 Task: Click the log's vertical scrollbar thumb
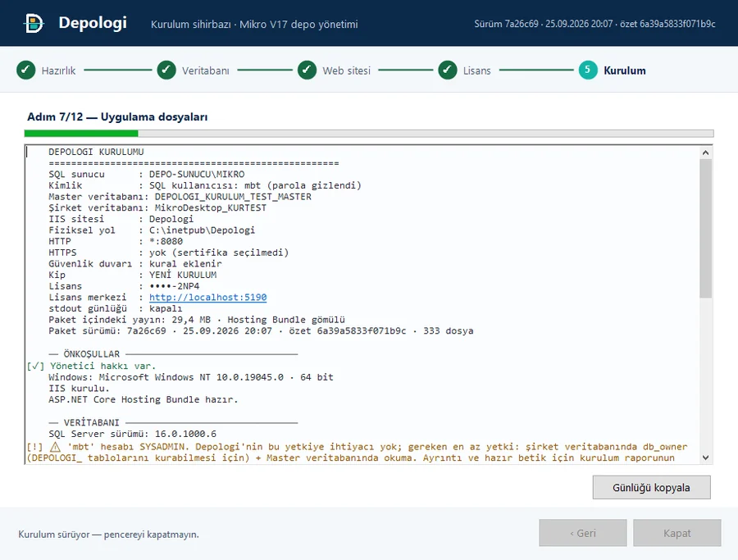pyautogui.click(x=705, y=228)
